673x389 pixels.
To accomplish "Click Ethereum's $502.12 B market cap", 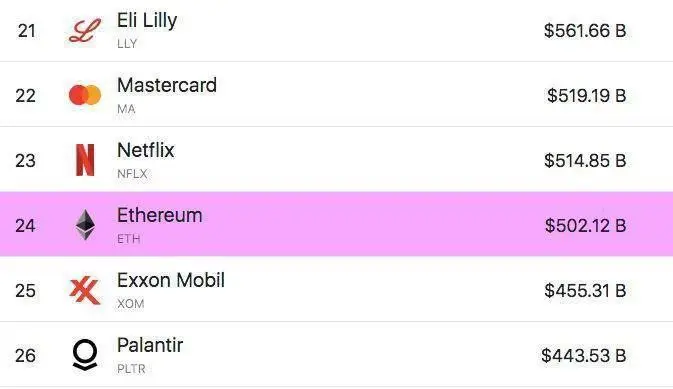I will click(585, 225).
